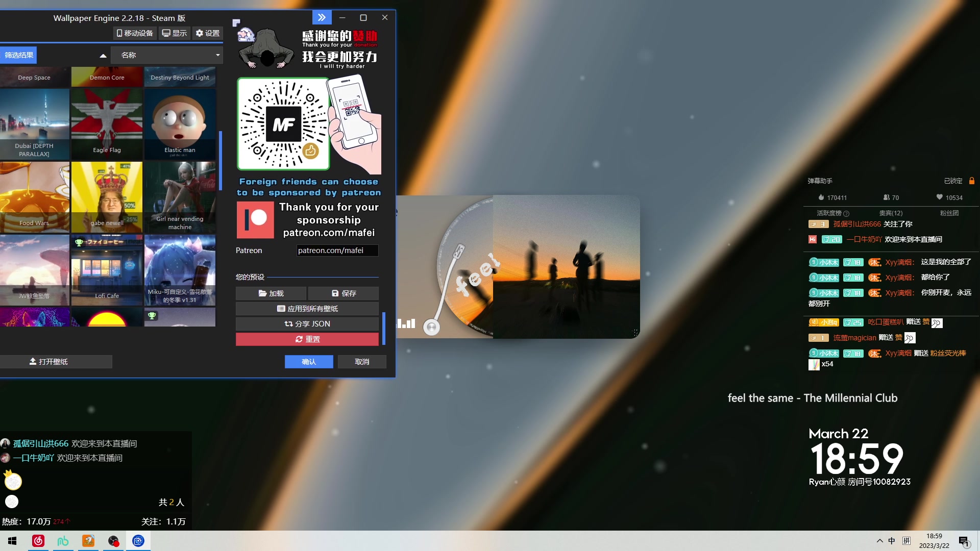Open NetEase Cloud Music taskbar icon
The image size is (980, 551).
click(x=38, y=541)
